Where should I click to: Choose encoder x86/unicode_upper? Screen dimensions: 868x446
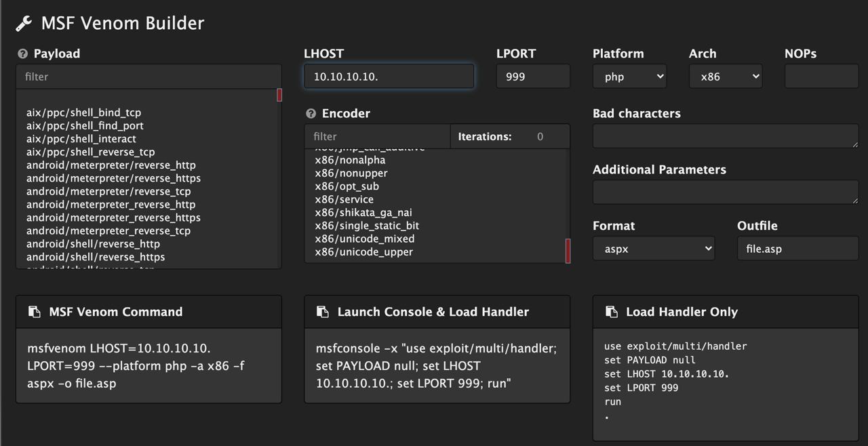tap(363, 252)
